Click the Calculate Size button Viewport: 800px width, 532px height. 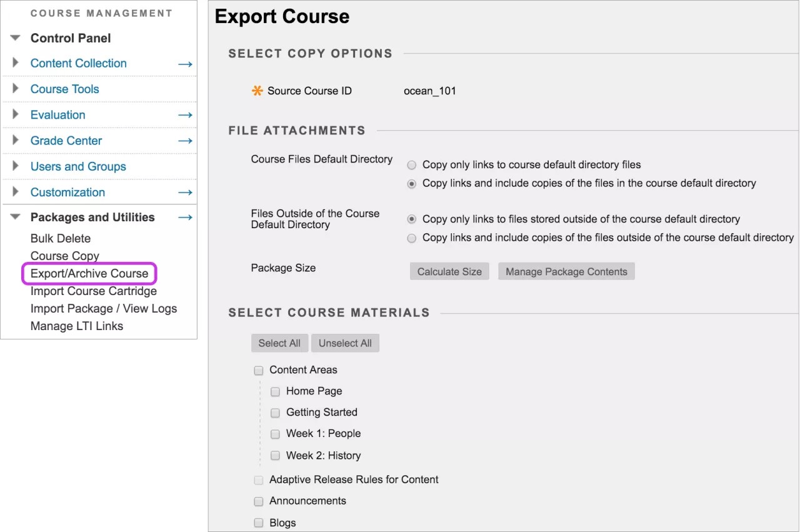point(449,271)
